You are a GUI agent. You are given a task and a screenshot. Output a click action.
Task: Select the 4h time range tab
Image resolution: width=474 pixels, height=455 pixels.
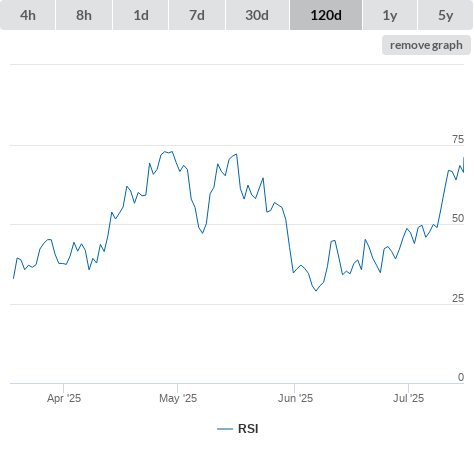click(28, 15)
